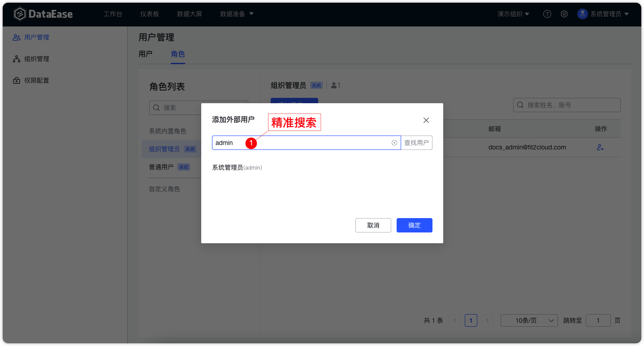Open the 系统管理员 account dropdown
Screen dimensions: 644x346
tap(603, 14)
